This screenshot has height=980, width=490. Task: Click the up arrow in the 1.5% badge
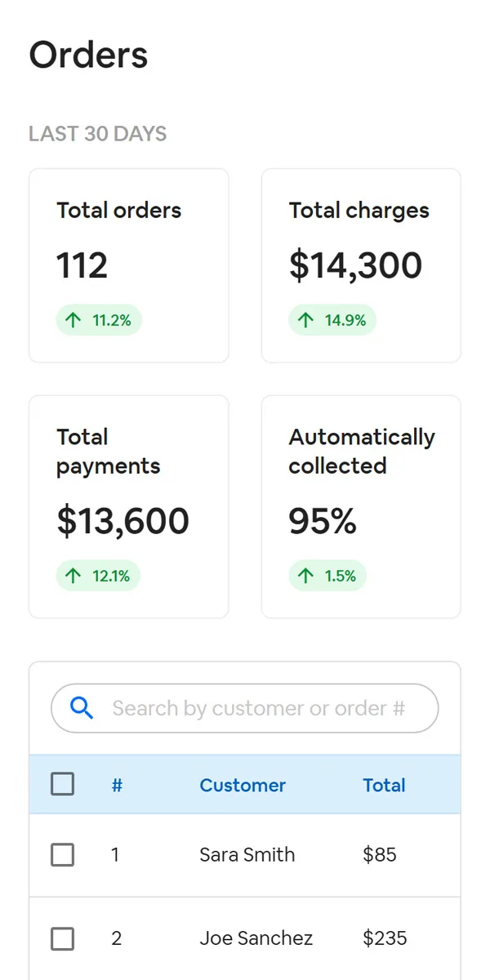(306, 576)
